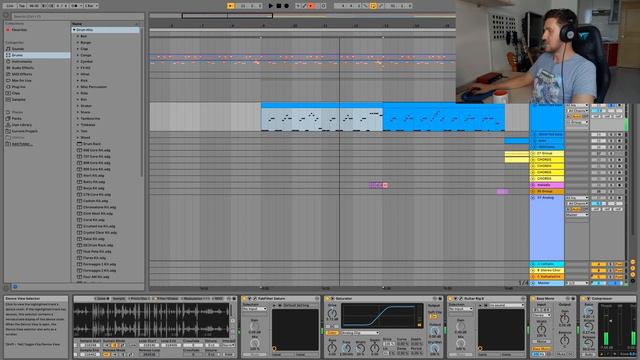Select the 808 Core Kit preset

[x=97, y=150]
